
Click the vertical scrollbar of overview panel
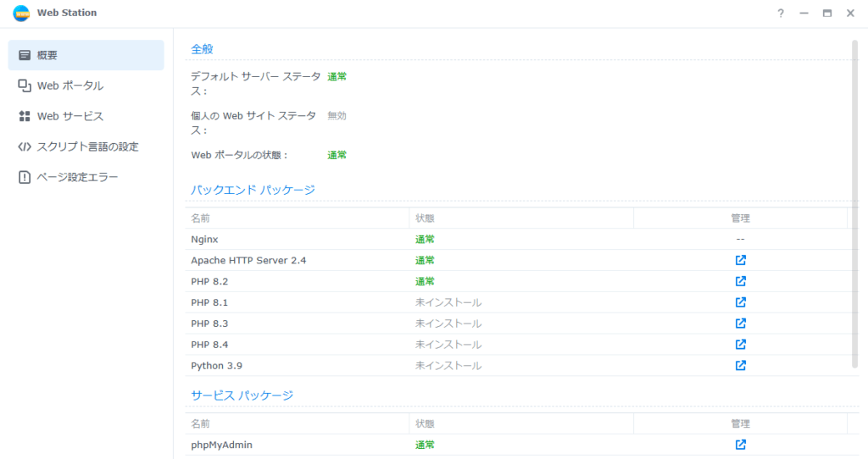pyautogui.click(x=854, y=203)
